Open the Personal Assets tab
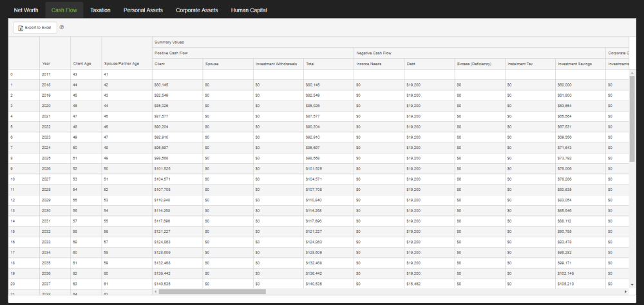Screen dimensions: 644x305 [143, 10]
